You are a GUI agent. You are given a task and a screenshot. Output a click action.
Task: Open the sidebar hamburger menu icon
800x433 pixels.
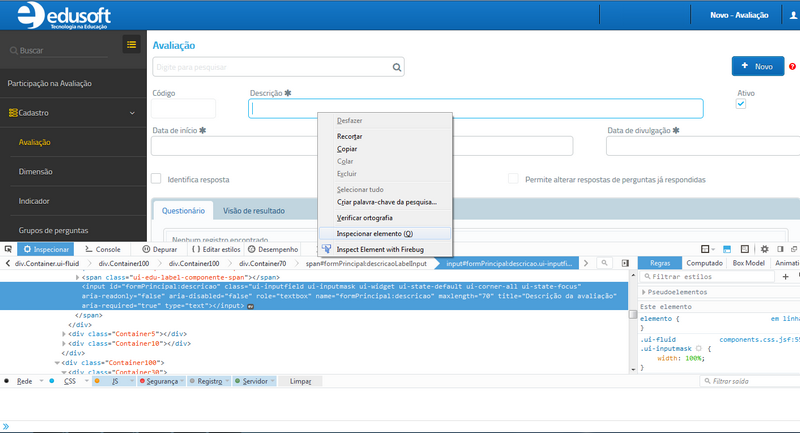click(131, 44)
